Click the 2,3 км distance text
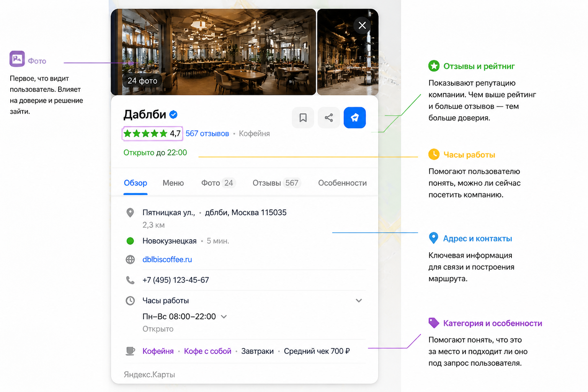This screenshot has width=588, height=392. [x=154, y=225]
